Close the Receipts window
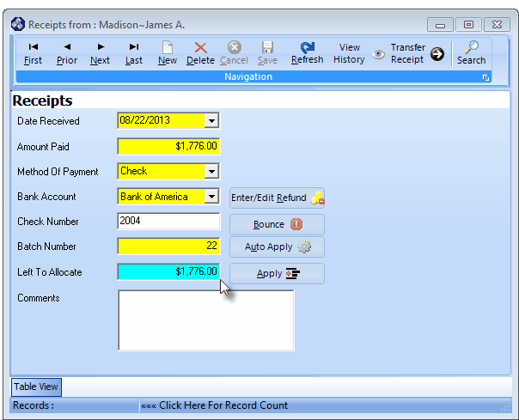The height and width of the screenshot is (420, 519). tap(497, 25)
